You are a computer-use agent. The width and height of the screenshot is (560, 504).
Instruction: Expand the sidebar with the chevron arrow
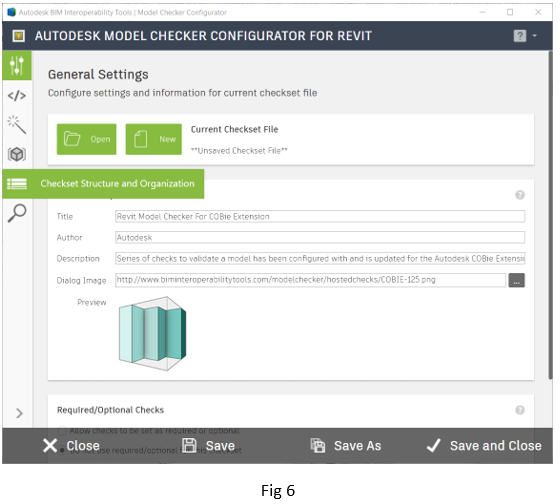(19, 413)
